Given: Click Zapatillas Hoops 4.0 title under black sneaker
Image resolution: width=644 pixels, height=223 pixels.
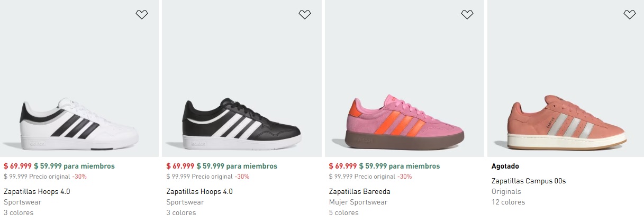Looking at the screenshot, I should (199, 192).
